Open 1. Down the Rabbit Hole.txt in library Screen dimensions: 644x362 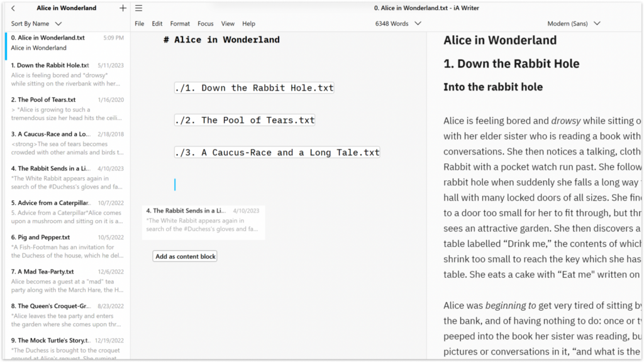pos(67,74)
